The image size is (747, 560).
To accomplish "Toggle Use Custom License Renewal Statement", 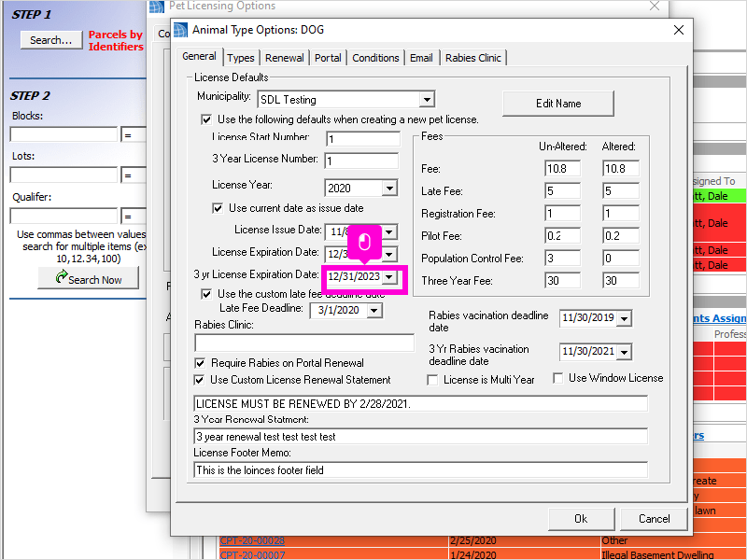I will click(x=199, y=380).
